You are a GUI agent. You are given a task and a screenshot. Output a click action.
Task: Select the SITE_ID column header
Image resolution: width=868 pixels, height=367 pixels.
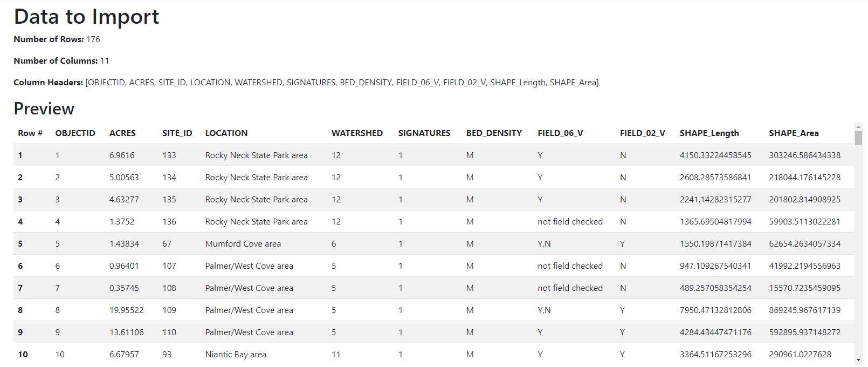click(177, 133)
